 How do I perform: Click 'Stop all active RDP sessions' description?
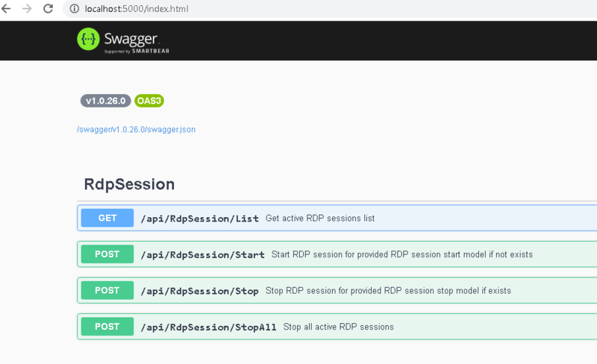pyautogui.click(x=339, y=327)
